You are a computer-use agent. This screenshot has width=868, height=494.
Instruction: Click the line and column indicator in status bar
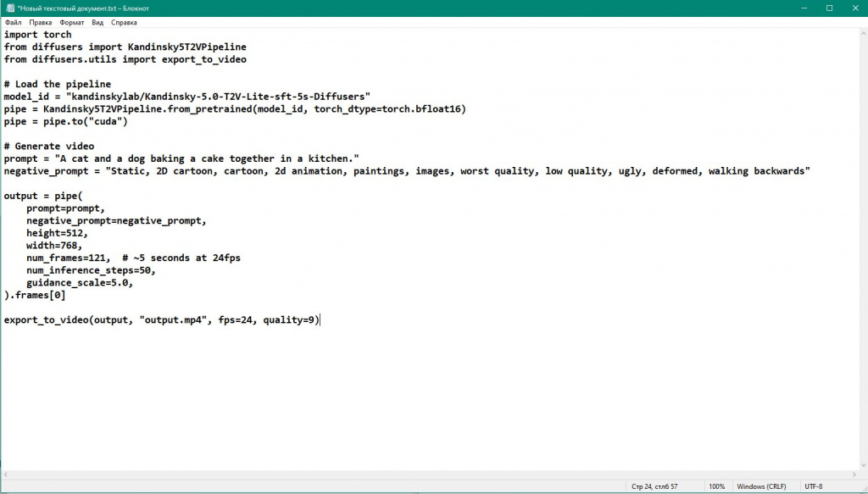654,486
